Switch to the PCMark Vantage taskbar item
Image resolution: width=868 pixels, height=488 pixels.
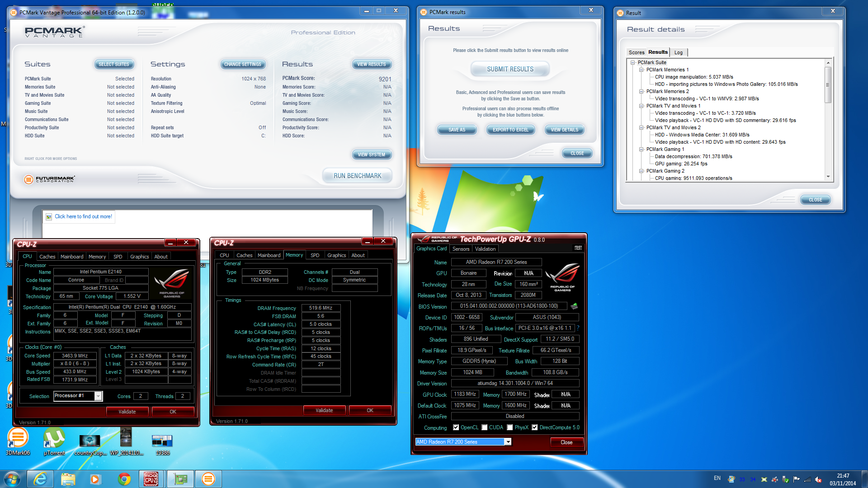[208, 479]
